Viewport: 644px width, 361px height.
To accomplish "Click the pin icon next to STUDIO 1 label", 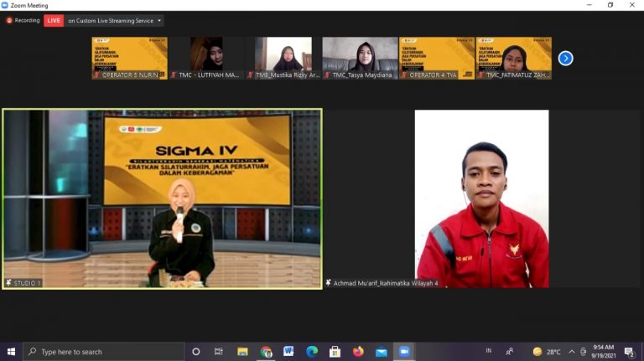I will (x=8, y=282).
